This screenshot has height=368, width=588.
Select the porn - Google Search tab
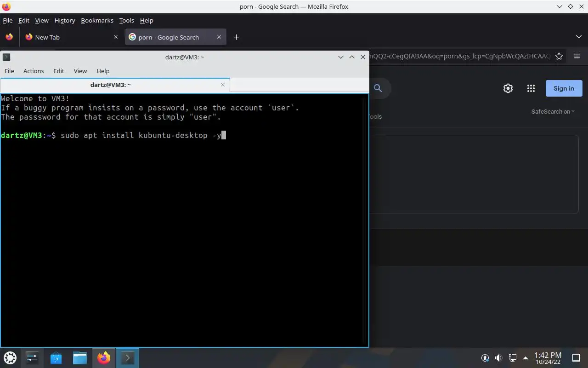pos(175,37)
